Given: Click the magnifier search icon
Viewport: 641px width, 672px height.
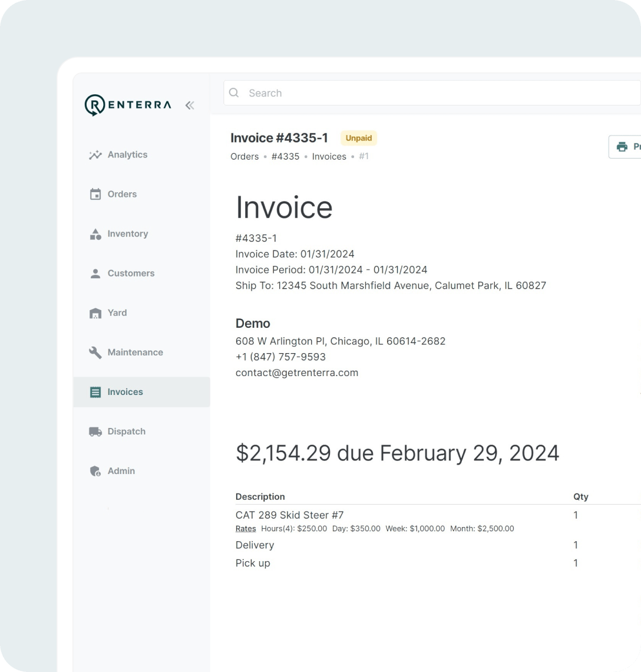Looking at the screenshot, I should click(x=234, y=93).
